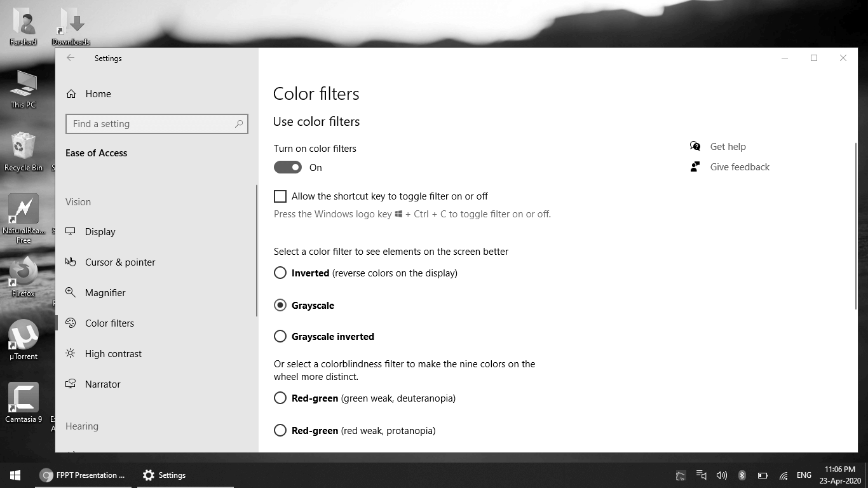Click the Get help link

(x=728, y=147)
